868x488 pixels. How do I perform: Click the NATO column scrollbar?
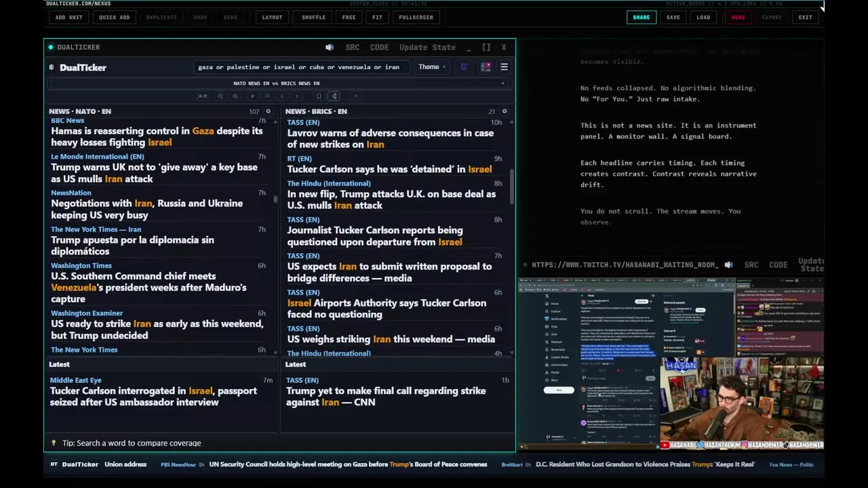click(x=275, y=199)
